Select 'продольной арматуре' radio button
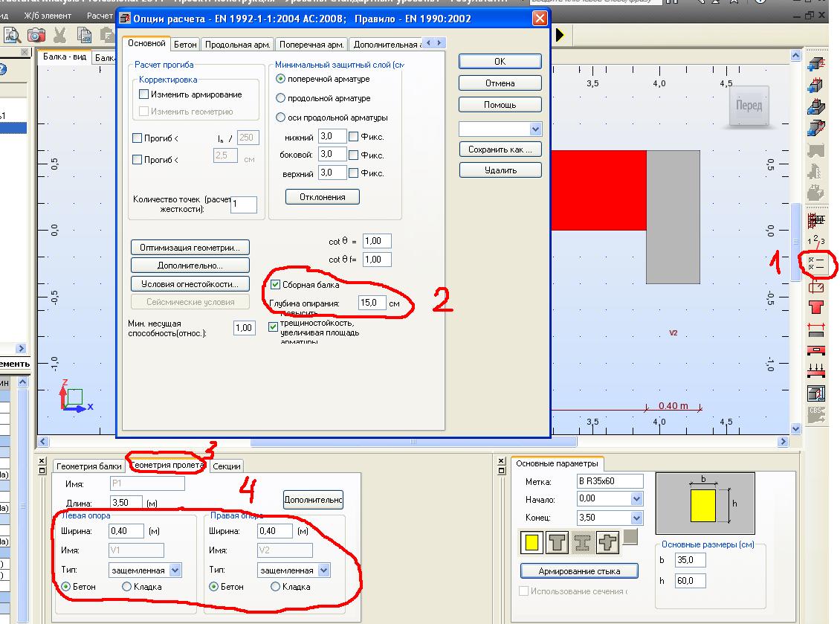 [280, 98]
